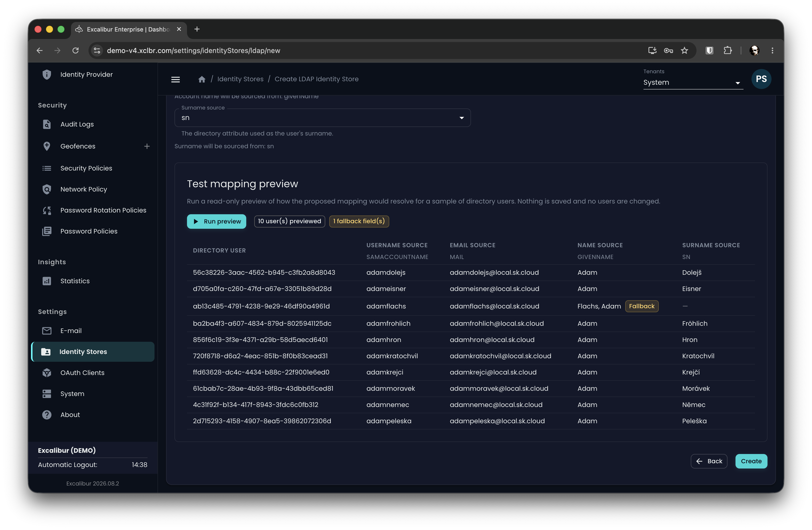Select the Geofences pin icon
The height and width of the screenshot is (530, 812).
(x=47, y=146)
